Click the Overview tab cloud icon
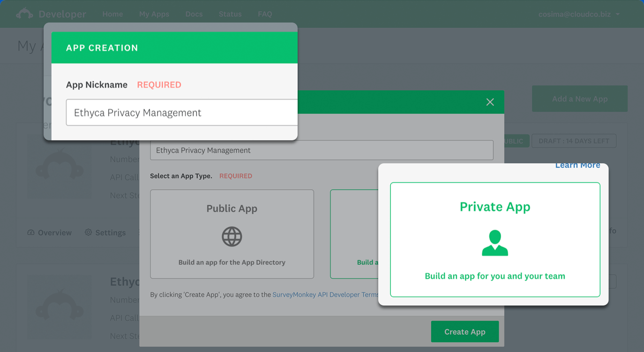Screen dimensions: 644x352 click(31, 233)
